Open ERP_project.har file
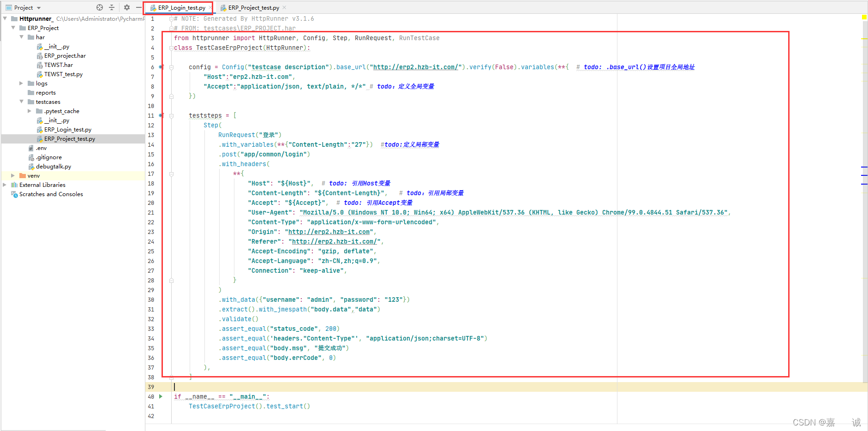The width and height of the screenshot is (868, 431). pos(65,56)
